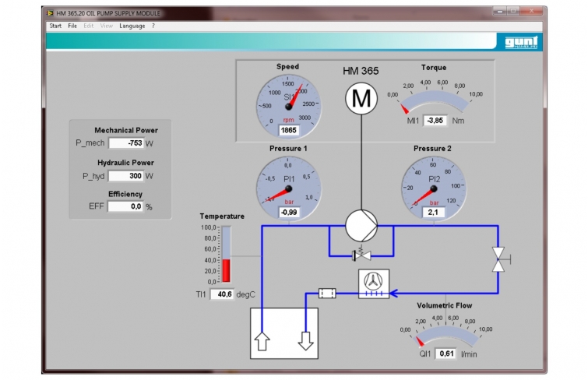This screenshot has width=588, height=380.
Task: Select the EFF efficiency value 0,0
Action: pyautogui.click(x=125, y=206)
